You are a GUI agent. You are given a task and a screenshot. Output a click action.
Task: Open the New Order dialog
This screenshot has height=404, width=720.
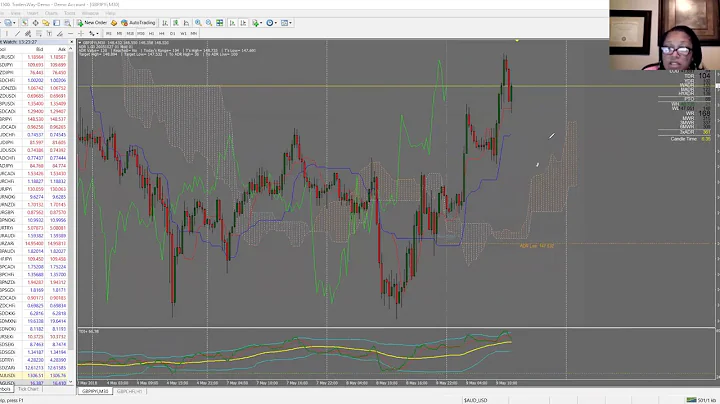(92, 22)
